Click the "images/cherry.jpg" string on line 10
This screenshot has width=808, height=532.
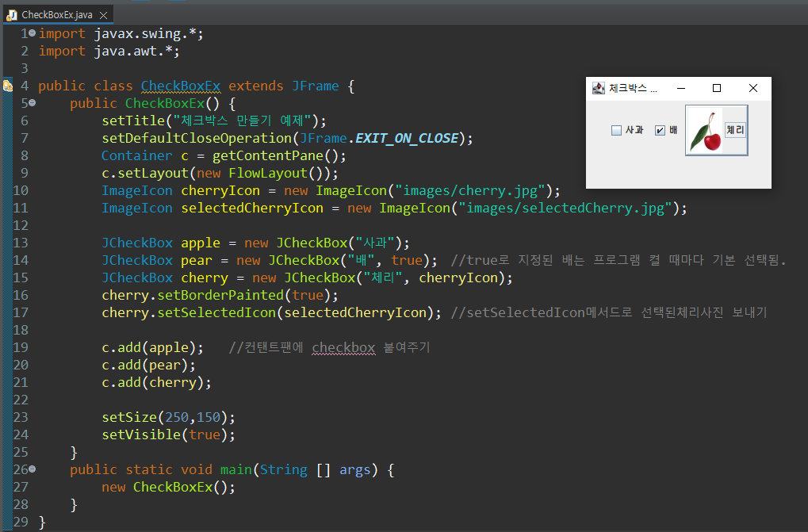pos(470,190)
